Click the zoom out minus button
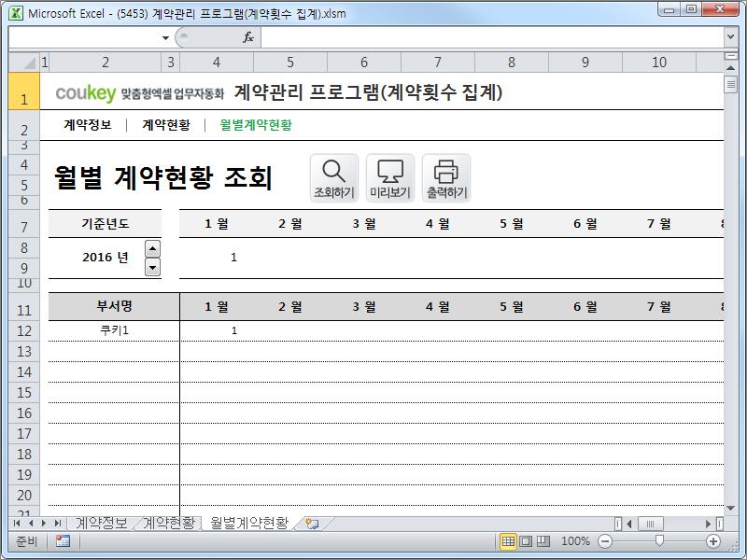 point(605,541)
